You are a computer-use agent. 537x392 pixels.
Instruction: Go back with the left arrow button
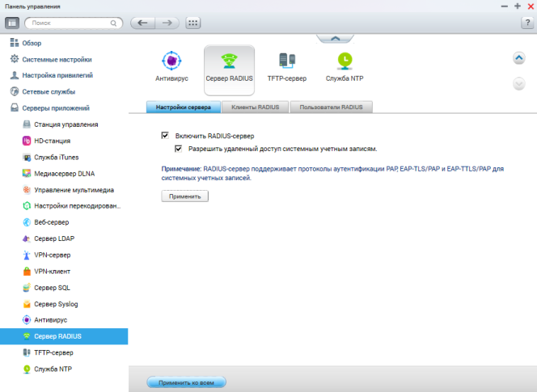pos(143,23)
